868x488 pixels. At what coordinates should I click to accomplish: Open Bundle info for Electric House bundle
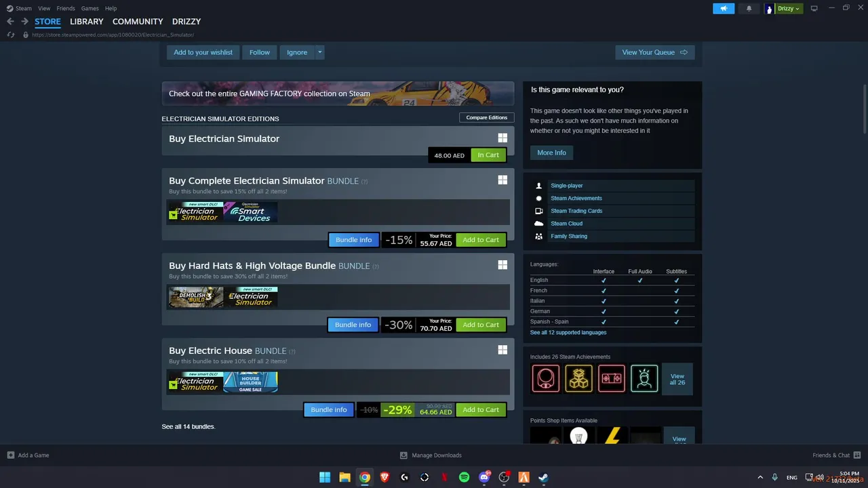pyautogui.click(x=329, y=409)
